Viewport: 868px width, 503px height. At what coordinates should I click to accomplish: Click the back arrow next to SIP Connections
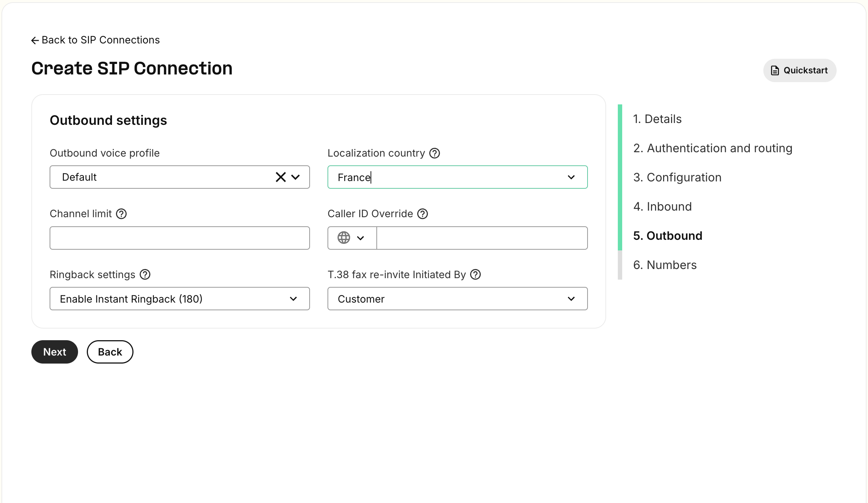pos(35,40)
